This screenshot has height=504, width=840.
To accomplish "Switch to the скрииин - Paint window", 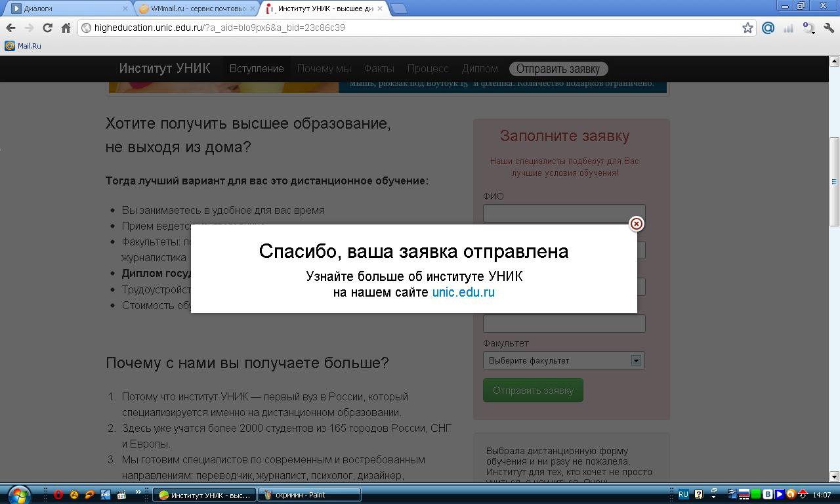I will (x=309, y=495).
